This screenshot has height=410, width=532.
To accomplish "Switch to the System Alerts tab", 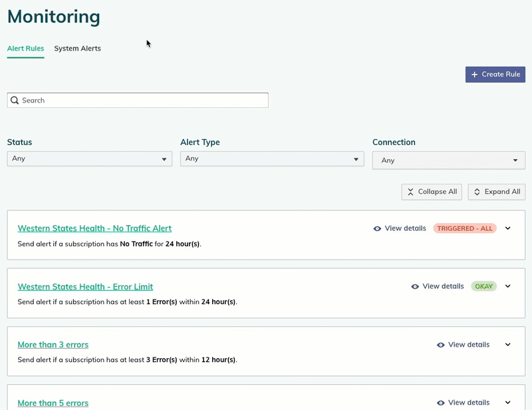I will [77, 48].
